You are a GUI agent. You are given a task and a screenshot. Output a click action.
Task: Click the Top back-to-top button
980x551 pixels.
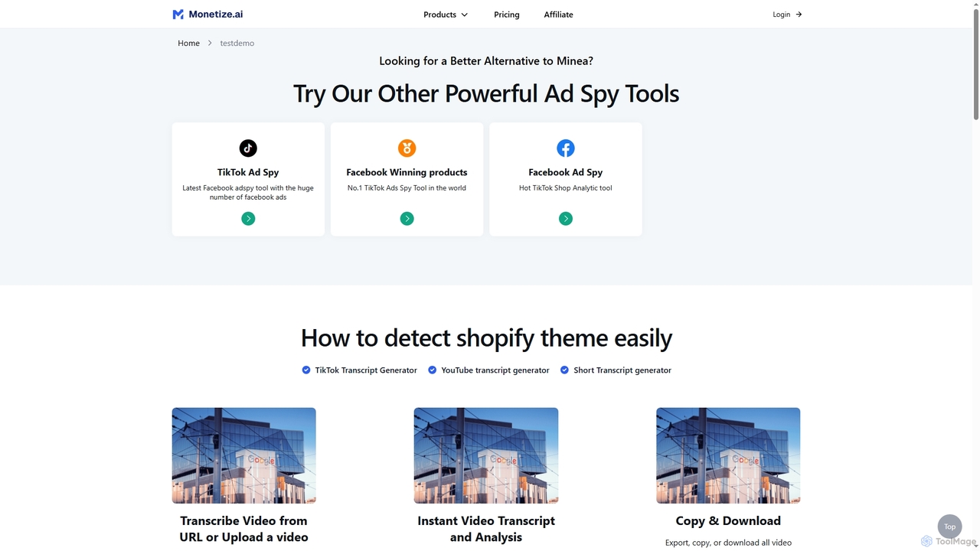[949, 527]
